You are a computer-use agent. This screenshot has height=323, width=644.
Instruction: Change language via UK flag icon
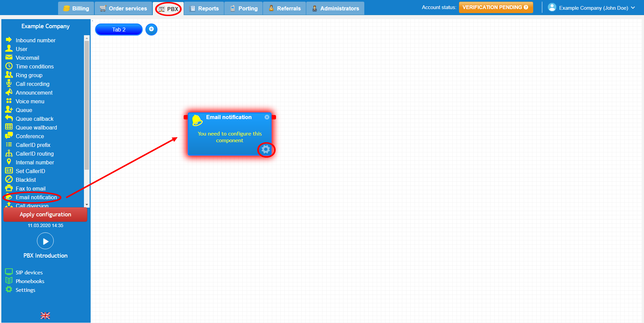point(45,316)
